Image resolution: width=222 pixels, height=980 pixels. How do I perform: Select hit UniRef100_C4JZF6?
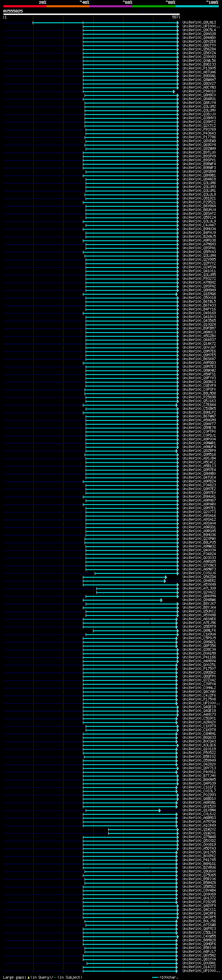tap(199, 695)
